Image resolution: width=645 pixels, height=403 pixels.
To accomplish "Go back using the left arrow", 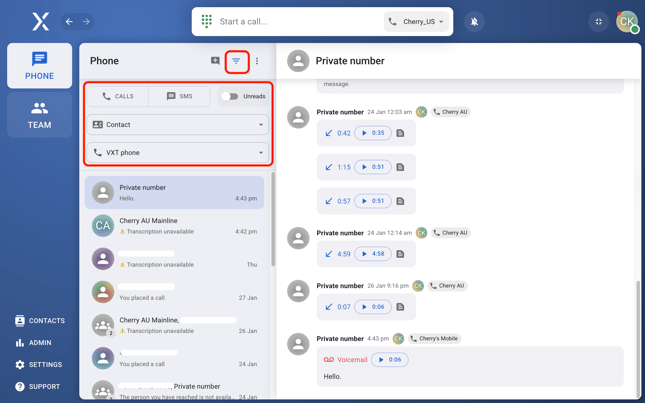I will point(69,21).
